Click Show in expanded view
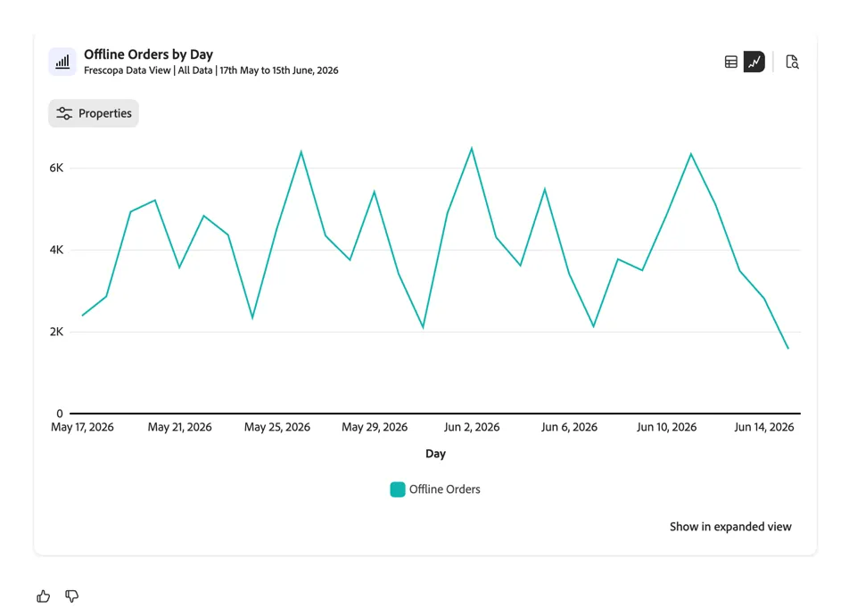849x616 pixels. 730,527
